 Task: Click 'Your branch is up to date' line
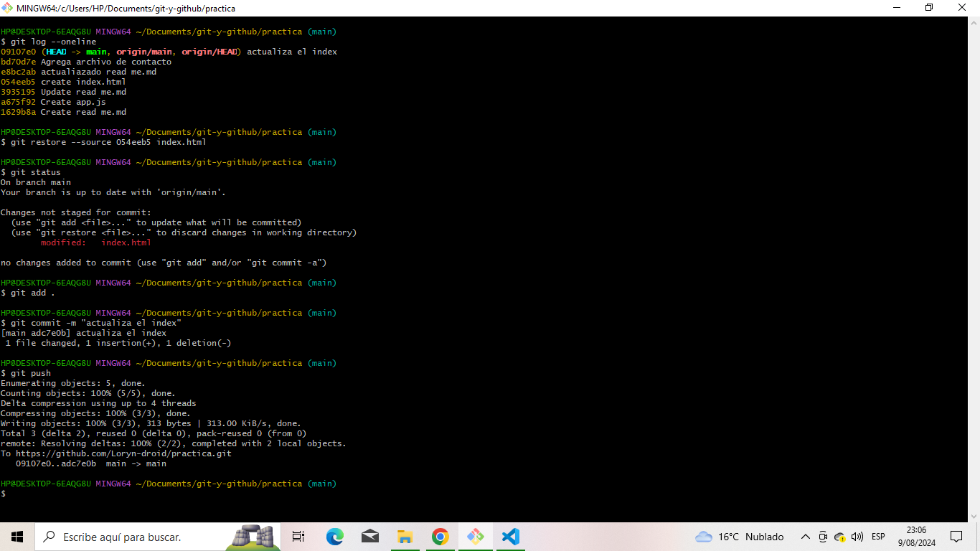click(113, 192)
